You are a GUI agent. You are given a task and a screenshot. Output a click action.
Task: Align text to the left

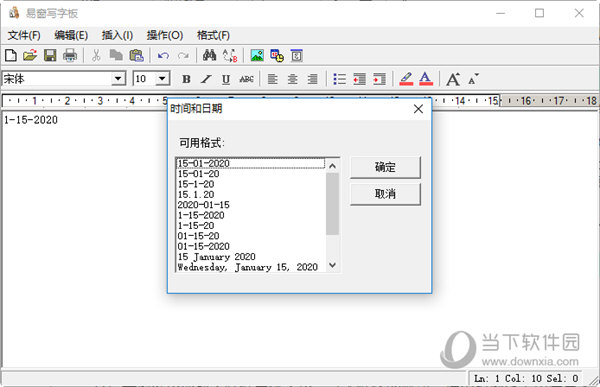point(273,79)
